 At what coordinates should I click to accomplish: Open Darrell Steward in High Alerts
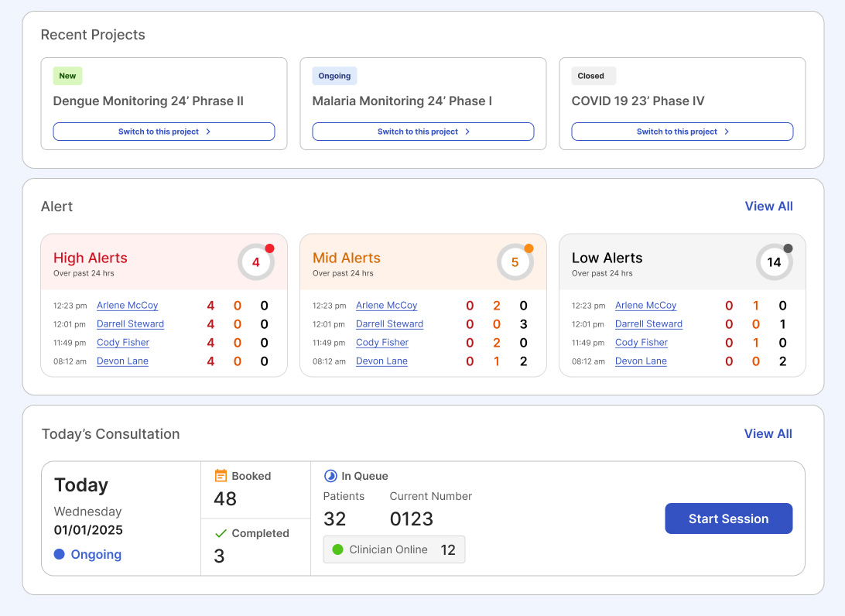coord(131,324)
